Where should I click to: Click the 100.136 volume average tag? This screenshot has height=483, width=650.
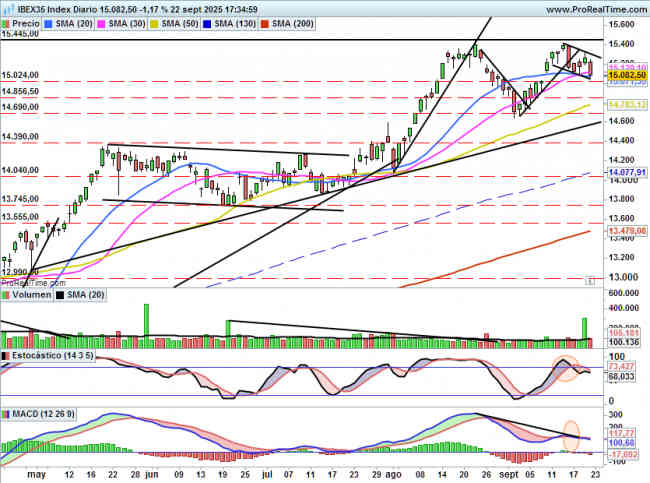coord(624,342)
